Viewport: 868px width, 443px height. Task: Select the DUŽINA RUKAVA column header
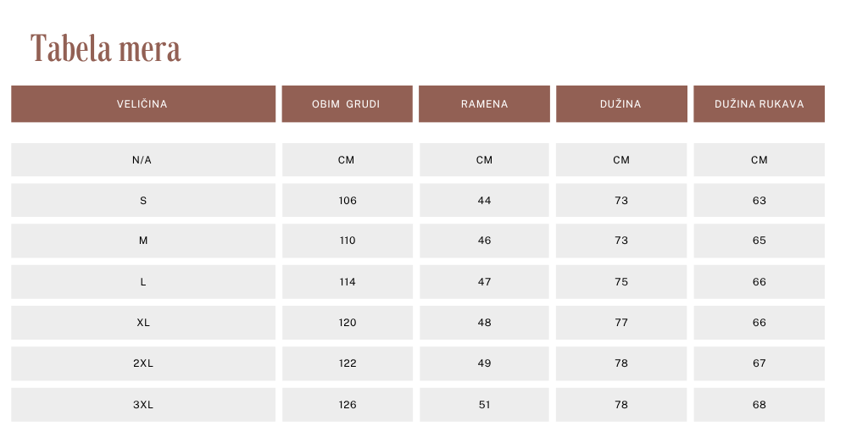click(759, 104)
